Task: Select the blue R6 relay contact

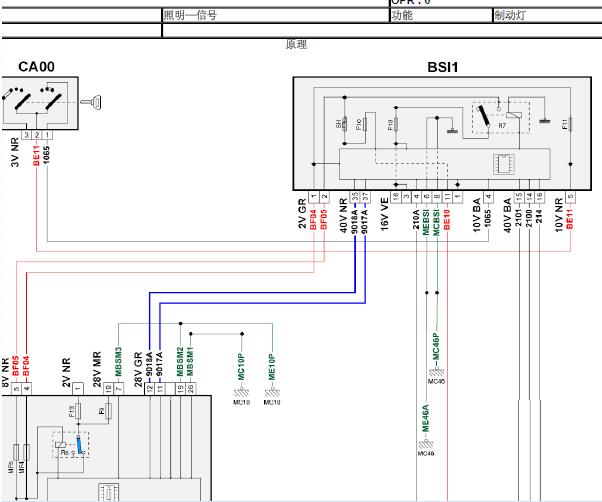Action: click(80, 445)
